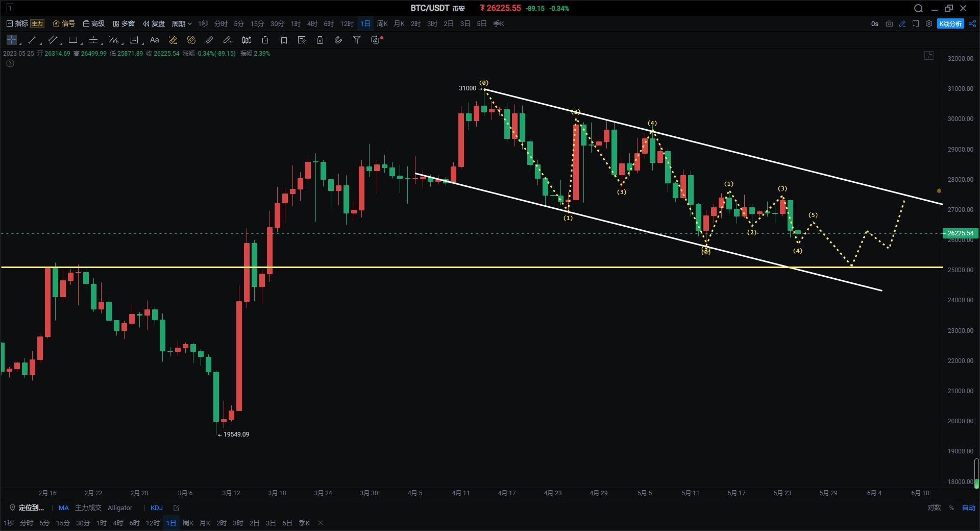980x531 pixels.
Task: Click the locate pin icon beside 定位到
Action: pyautogui.click(x=12, y=508)
